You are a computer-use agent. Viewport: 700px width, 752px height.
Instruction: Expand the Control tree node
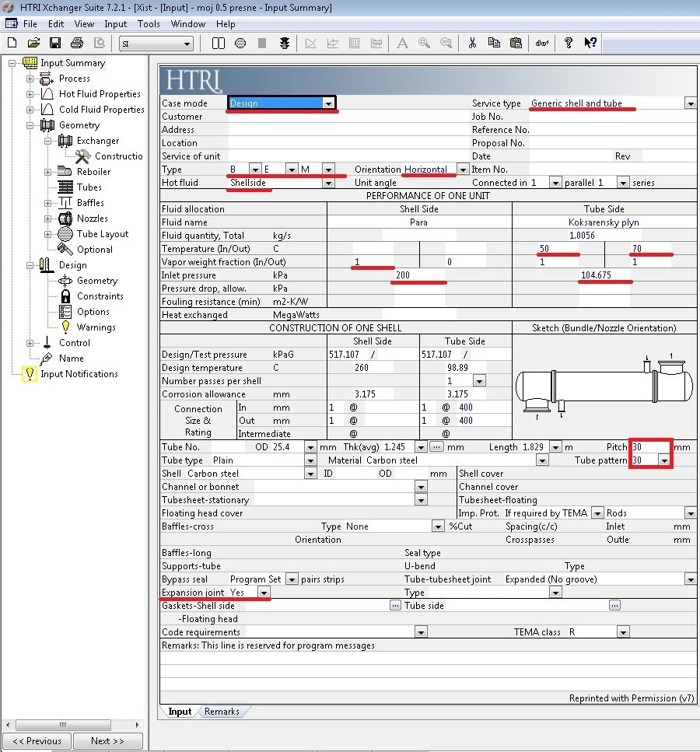coord(30,344)
